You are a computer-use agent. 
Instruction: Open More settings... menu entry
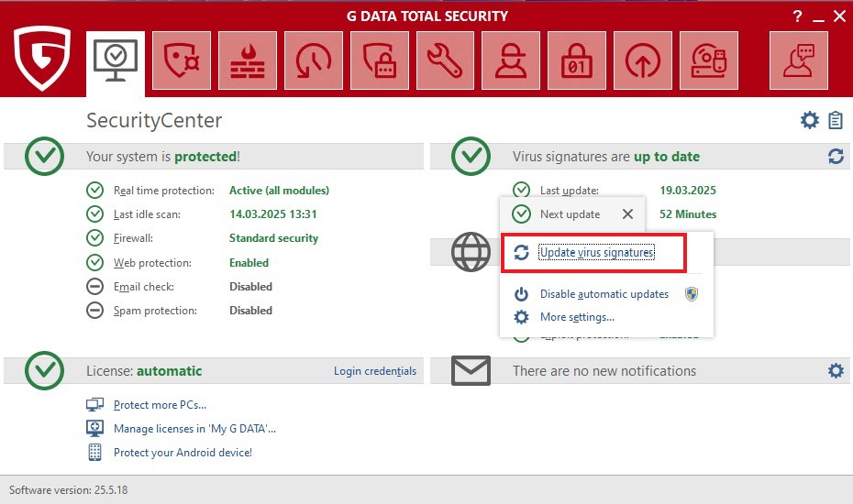click(577, 317)
